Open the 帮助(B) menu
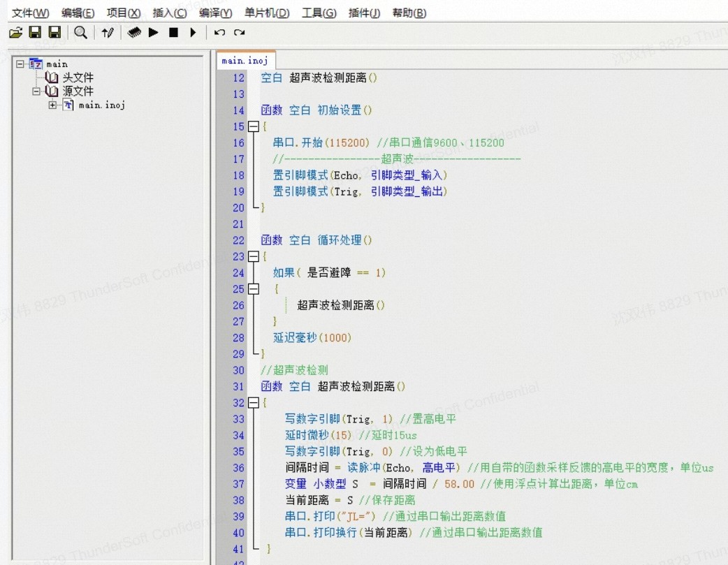Screen dimensions: 728x565 (409, 13)
